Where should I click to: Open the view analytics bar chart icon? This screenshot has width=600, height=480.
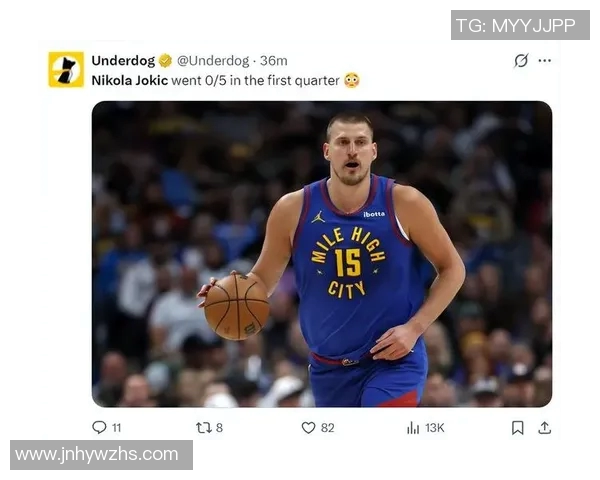point(412,427)
